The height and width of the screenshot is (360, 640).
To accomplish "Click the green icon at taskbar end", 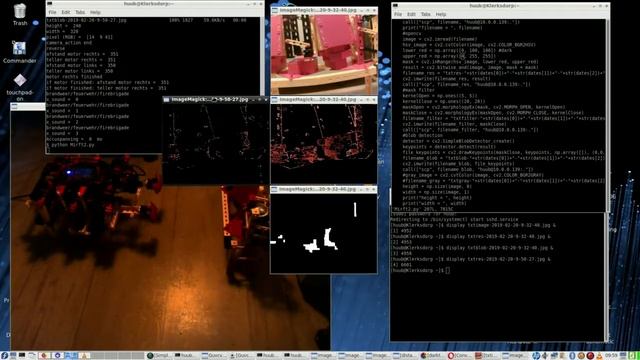I will (x=633, y=356).
